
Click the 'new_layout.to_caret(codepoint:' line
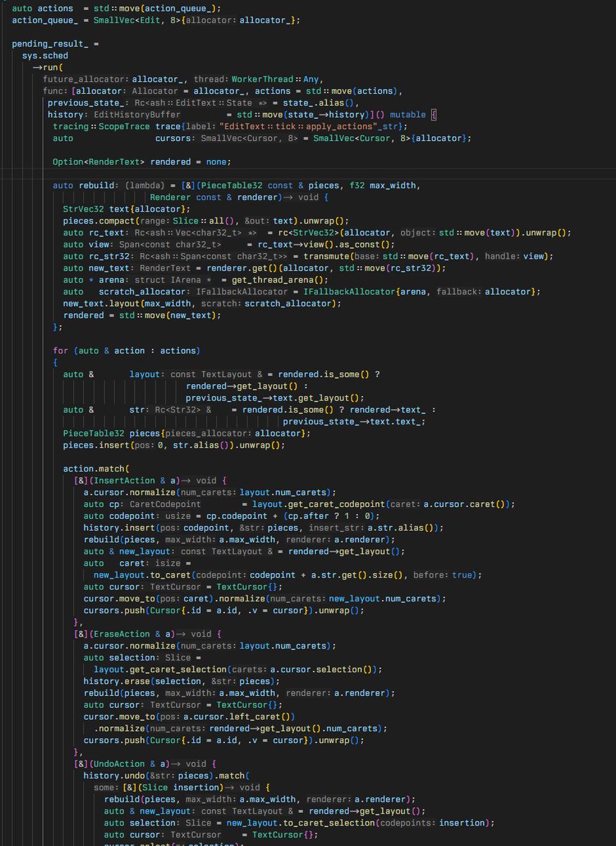point(288,575)
